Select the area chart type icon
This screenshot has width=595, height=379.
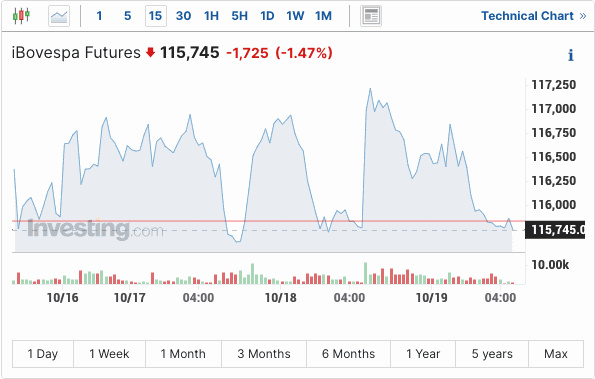59,16
